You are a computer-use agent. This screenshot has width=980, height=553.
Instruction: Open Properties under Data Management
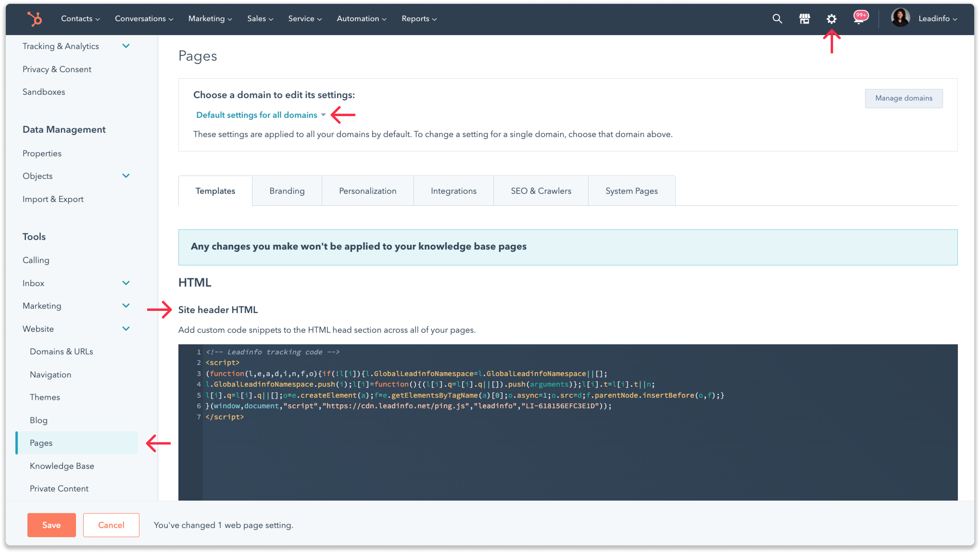coord(42,153)
